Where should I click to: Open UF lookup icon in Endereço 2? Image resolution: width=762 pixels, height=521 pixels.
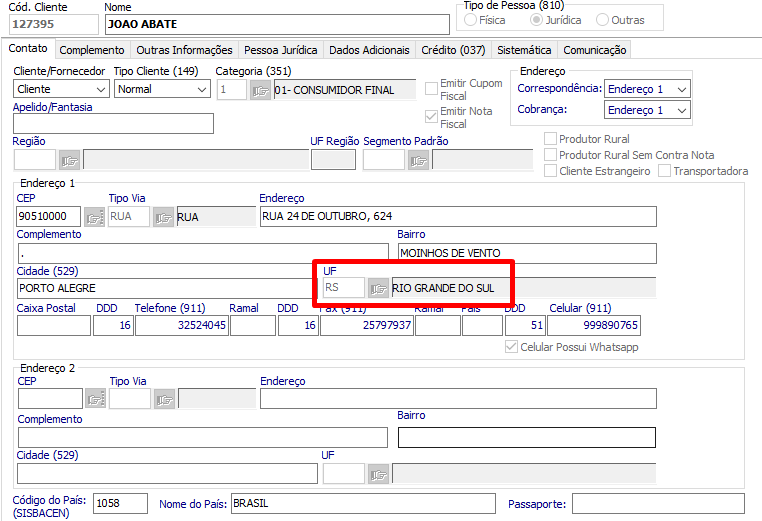pos(378,474)
